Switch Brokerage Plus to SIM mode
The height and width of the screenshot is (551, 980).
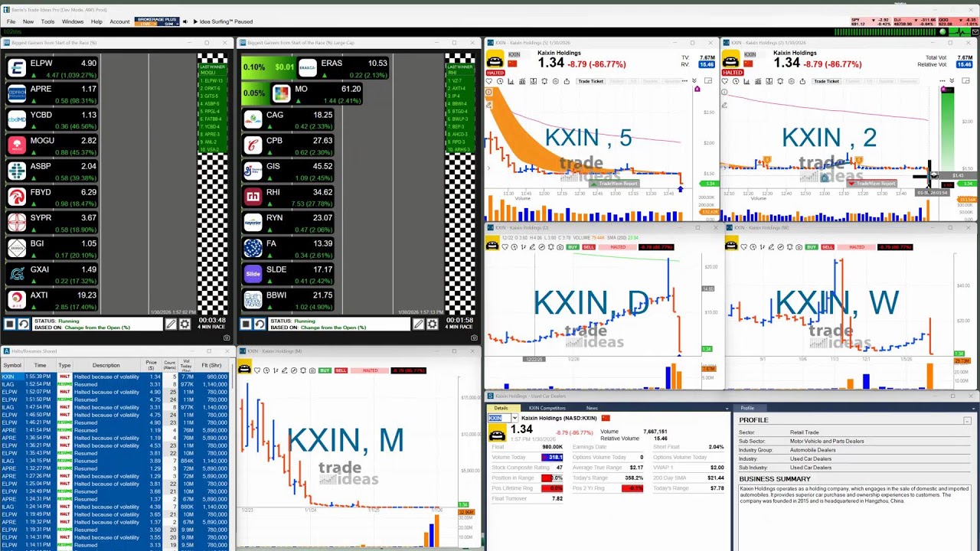pos(168,24)
